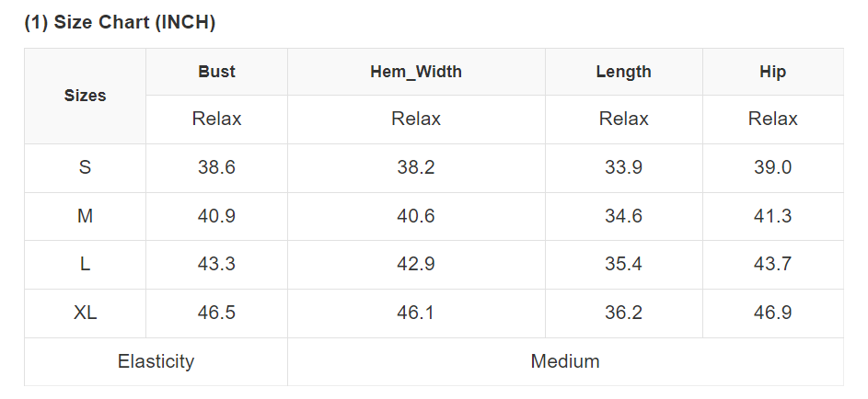
Task: Click the Hip column header
Action: tap(772, 72)
